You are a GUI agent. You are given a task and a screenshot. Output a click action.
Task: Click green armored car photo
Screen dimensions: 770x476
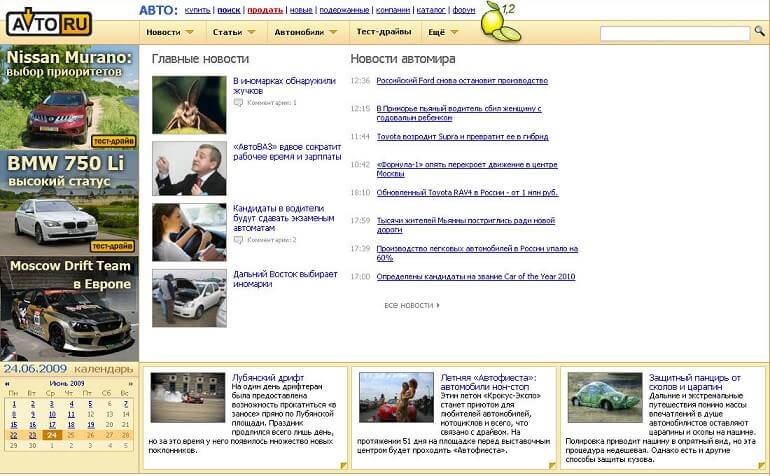[x=605, y=397]
